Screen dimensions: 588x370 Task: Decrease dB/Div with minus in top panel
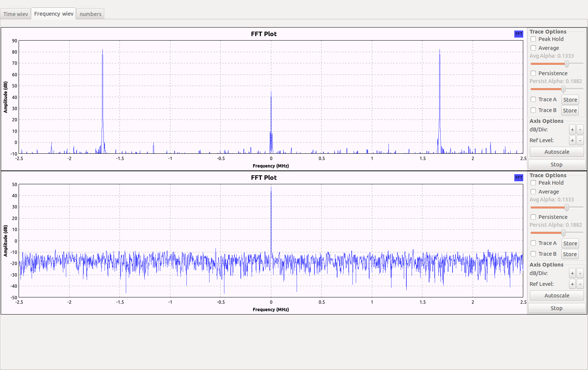click(580, 130)
